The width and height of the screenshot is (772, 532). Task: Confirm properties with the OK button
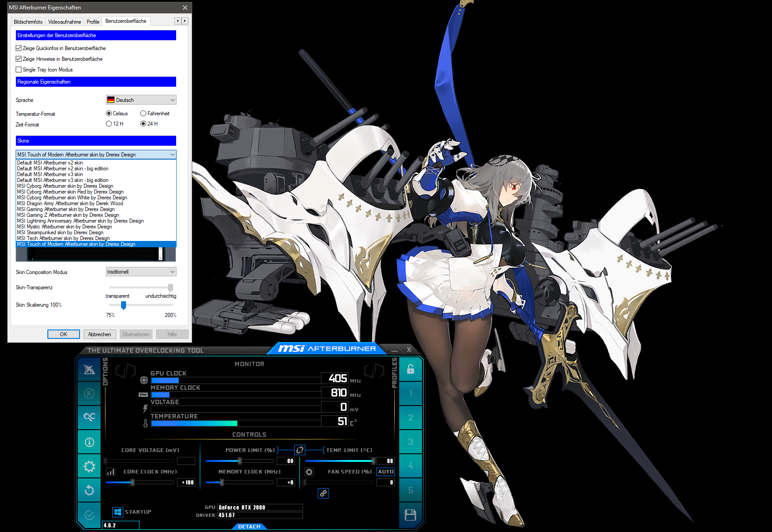pyautogui.click(x=63, y=334)
